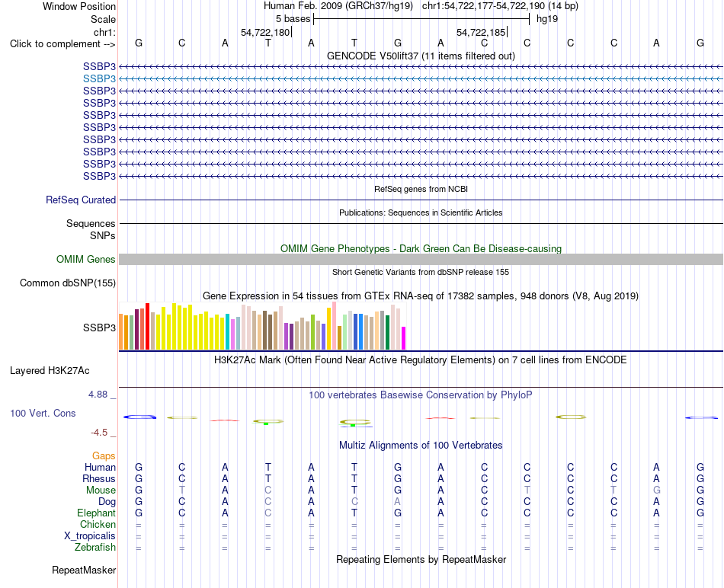
Task: Select the X_tropicalis species row label
Action: 90,536
